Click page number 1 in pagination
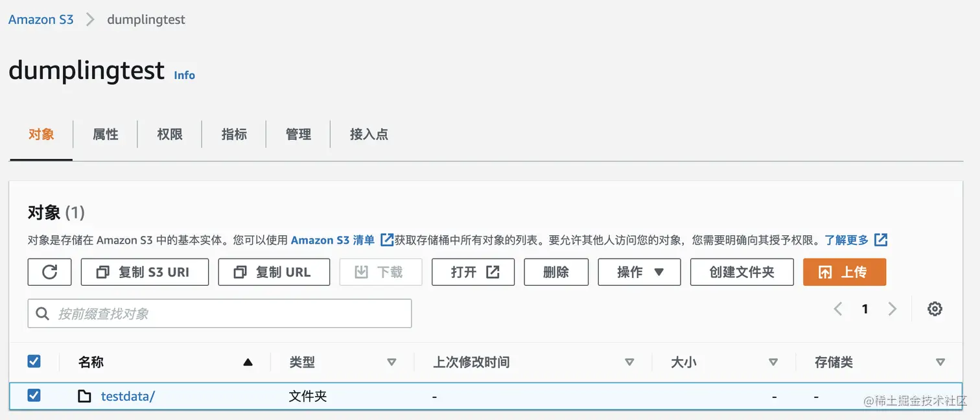980x420 pixels. [x=865, y=309]
